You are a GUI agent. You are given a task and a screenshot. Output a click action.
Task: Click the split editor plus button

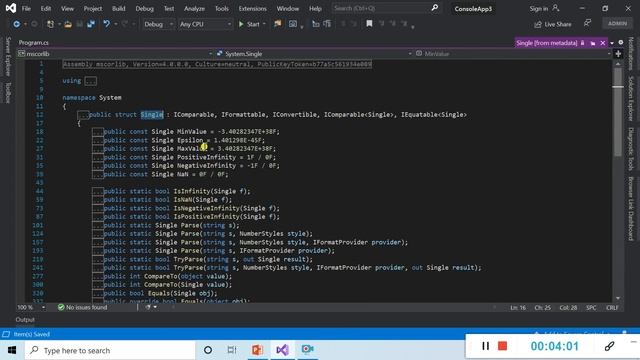(618, 53)
